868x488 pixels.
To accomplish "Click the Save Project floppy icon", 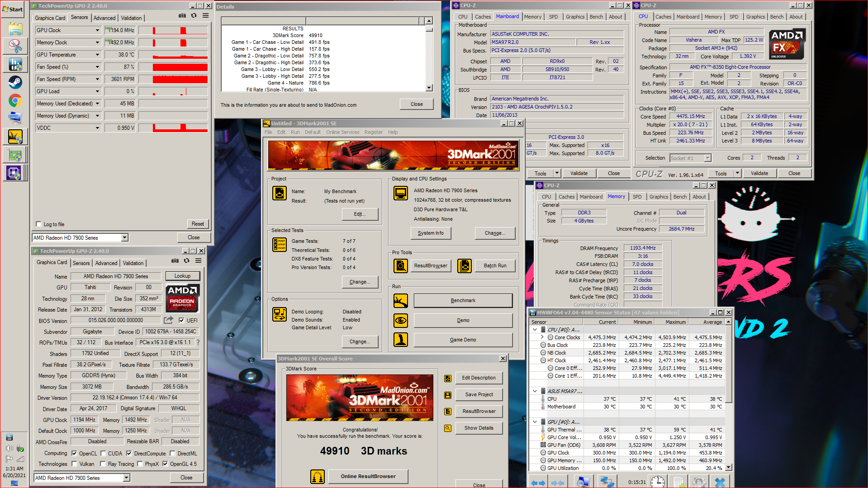I will (448, 395).
